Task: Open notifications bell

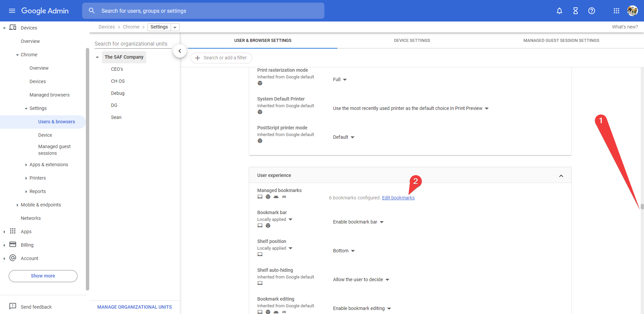Action: tap(559, 11)
